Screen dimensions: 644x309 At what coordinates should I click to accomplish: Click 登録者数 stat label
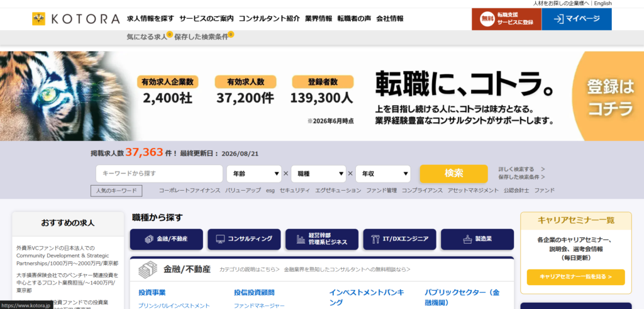[323, 82]
